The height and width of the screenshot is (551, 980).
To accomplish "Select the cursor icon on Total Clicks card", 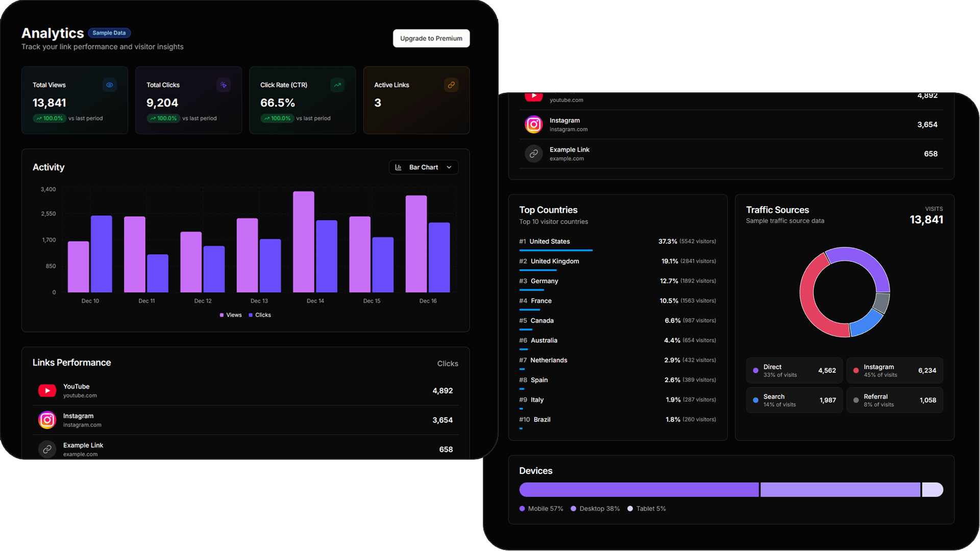I will click(223, 85).
